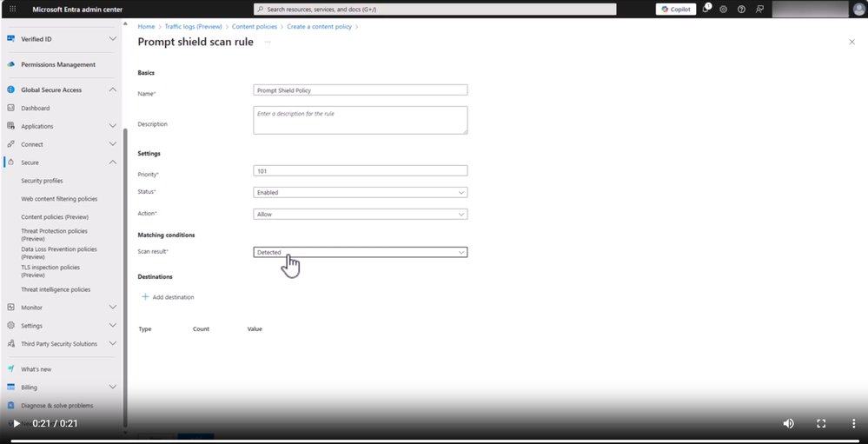This screenshot has width=868, height=444.
Task: Go to Content policies breadcrumb
Action: click(x=255, y=27)
